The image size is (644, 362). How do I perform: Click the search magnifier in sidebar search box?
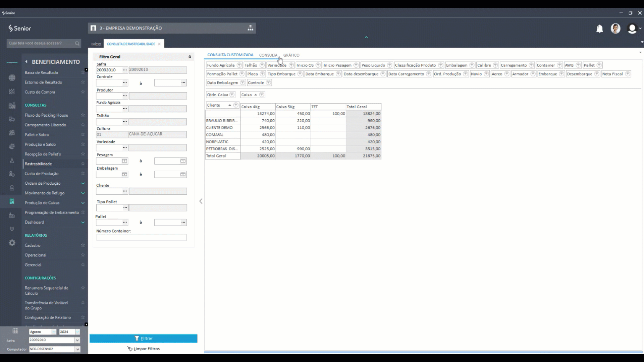[x=77, y=43]
